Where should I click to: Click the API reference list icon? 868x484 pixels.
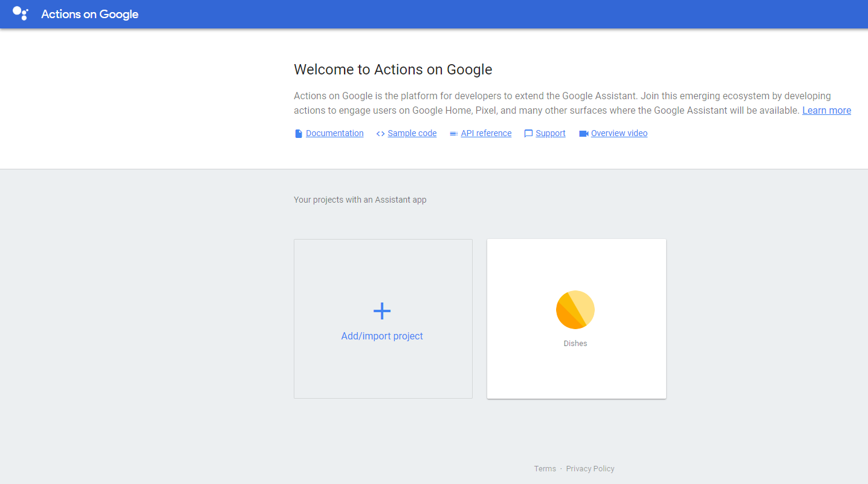tap(453, 134)
